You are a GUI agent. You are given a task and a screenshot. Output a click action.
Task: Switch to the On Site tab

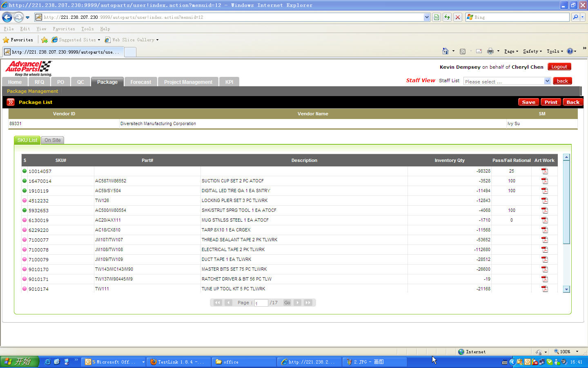click(53, 140)
